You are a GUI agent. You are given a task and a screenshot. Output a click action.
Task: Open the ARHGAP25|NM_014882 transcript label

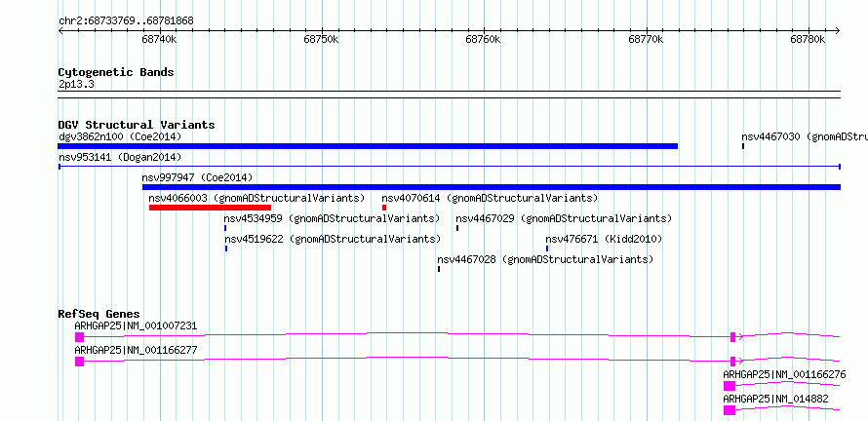pyautogui.click(x=775, y=399)
